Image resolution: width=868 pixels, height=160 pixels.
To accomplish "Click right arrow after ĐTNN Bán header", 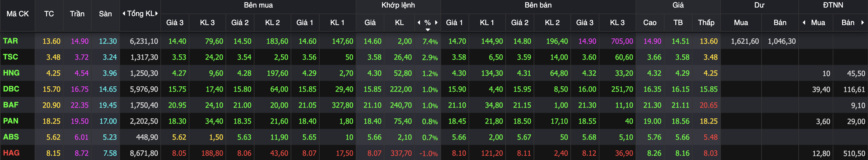I will pyautogui.click(x=863, y=22).
